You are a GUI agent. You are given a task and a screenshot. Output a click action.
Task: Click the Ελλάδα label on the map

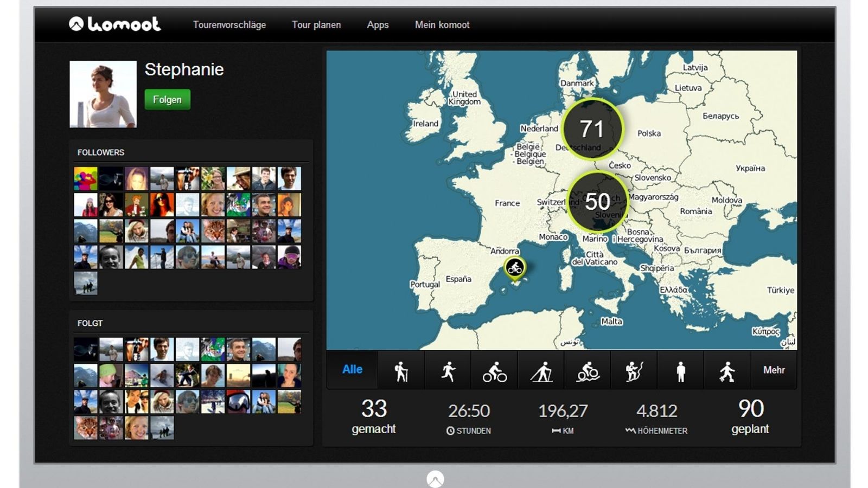click(673, 290)
